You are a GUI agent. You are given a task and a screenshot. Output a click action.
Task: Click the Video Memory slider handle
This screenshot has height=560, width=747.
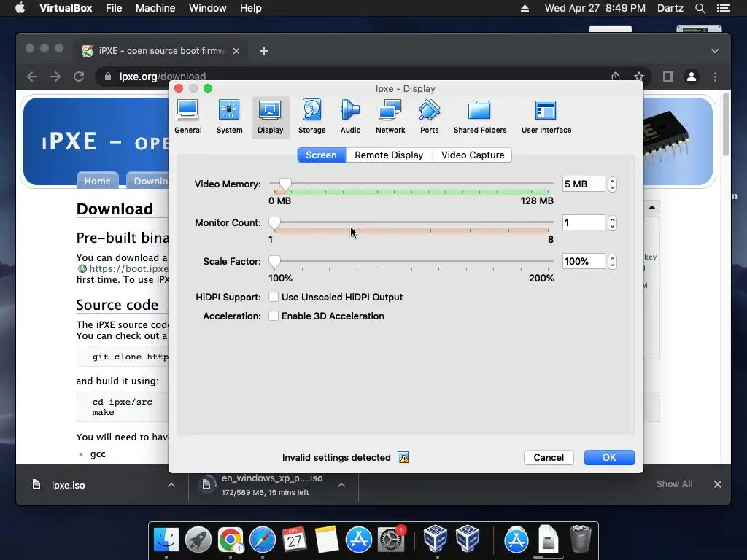[285, 184]
